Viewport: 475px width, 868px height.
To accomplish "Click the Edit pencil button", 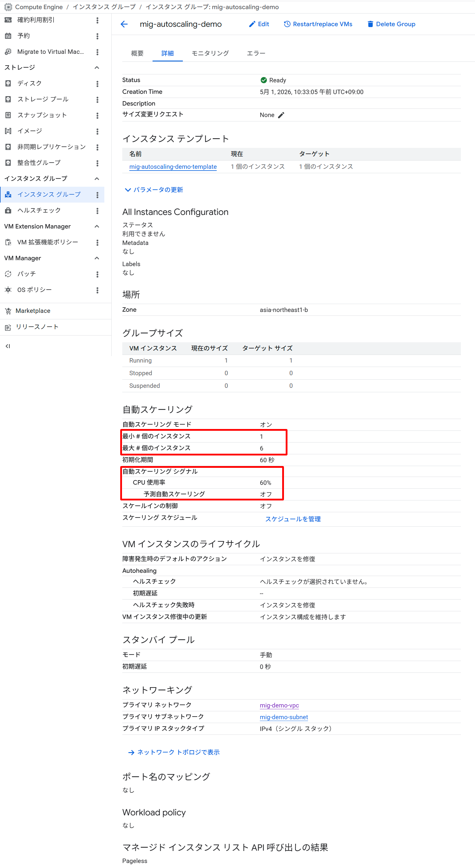I will pyautogui.click(x=259, y=24).
